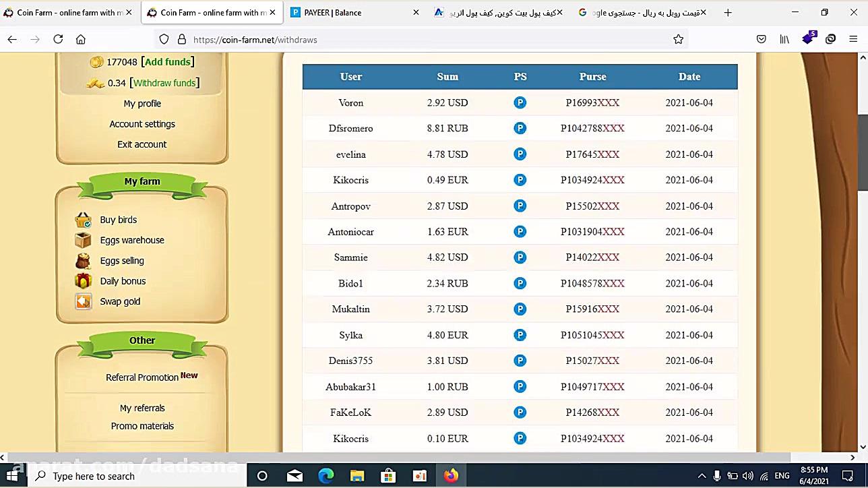Open File Explorer from the taskbar
The width and height of the screenshot is (868, 488).
pyautogui.click(x=357, y=476)
